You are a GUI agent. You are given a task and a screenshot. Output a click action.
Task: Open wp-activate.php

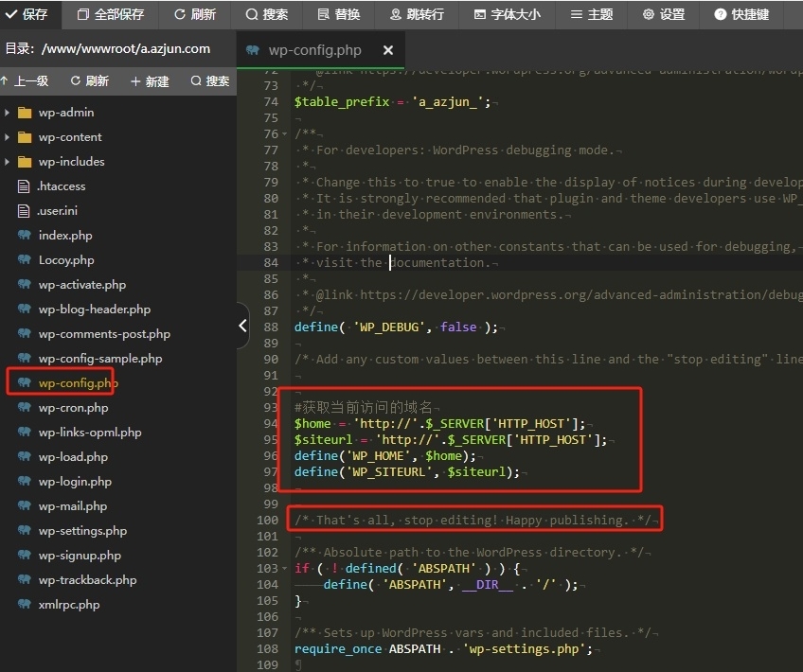(82, 284)
